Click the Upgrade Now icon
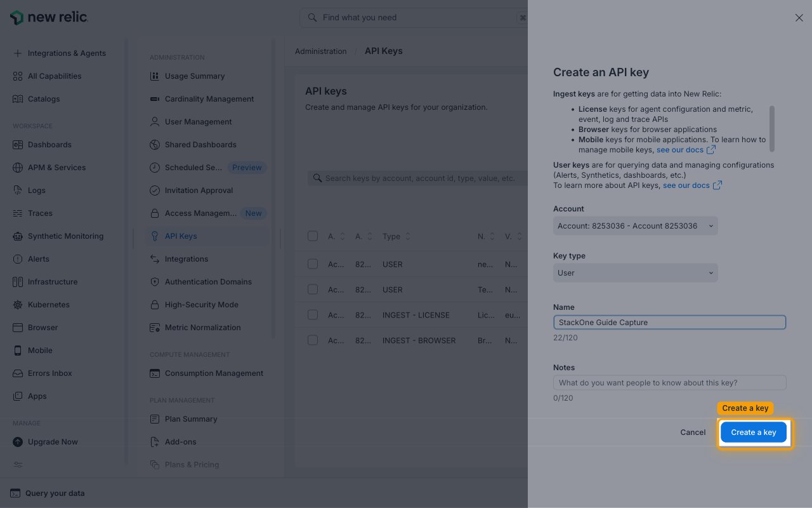This screenshot has height=508, width=812. [18, 442]
